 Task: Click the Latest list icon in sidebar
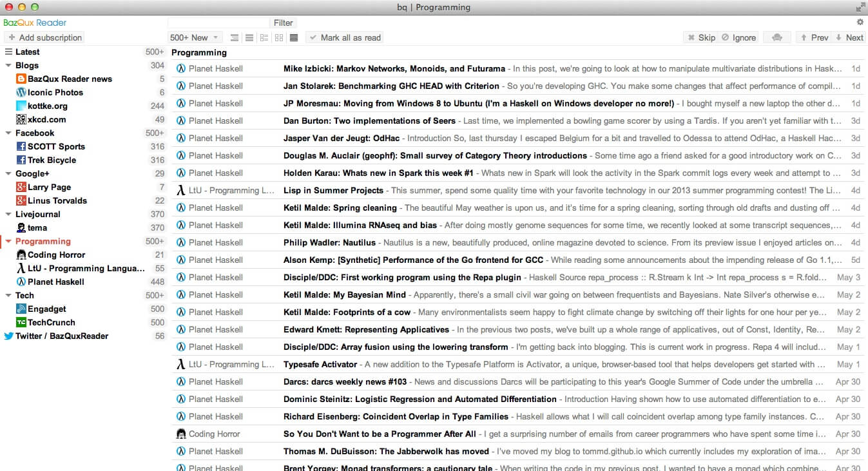point(9,52)
